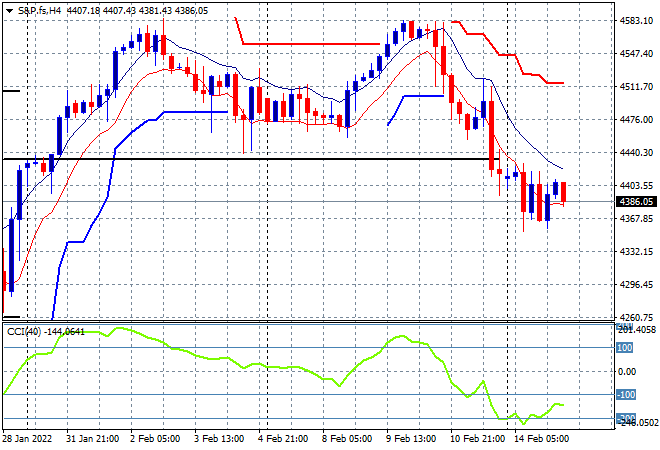Select the flat blue support line segment
This screenshot has width=660, height=450.
point(196,112)
